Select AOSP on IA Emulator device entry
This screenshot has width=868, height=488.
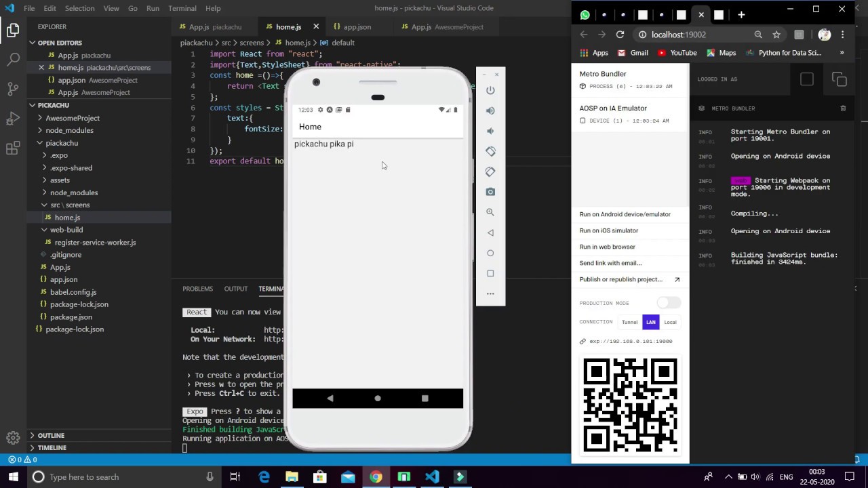click(630, 114)
